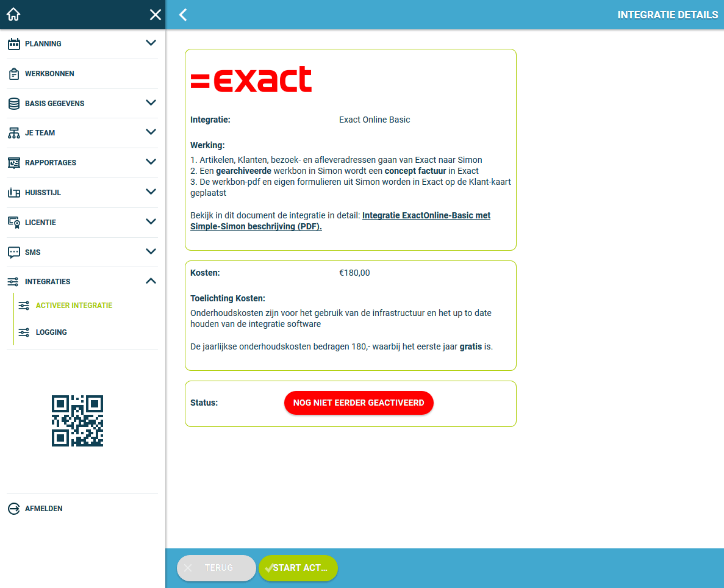This screenshot has height=588, width=724.
Task: Click the Huisstijl branding icon
Action: click(14, 193)
